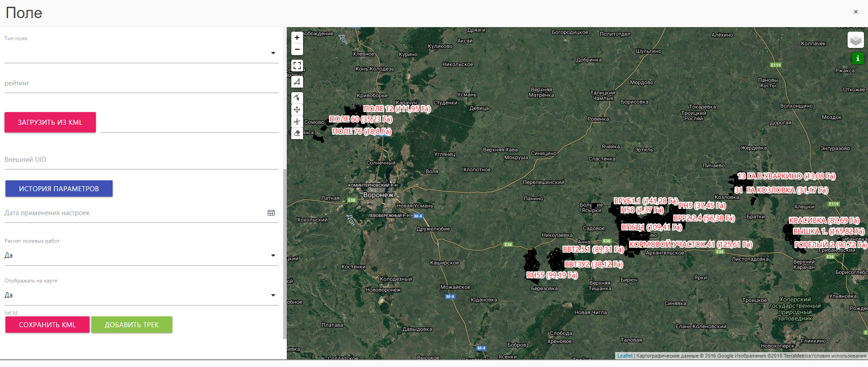Zoom in on the map
This screenshot has width=868, height=367.
click(x=297, y=38)
